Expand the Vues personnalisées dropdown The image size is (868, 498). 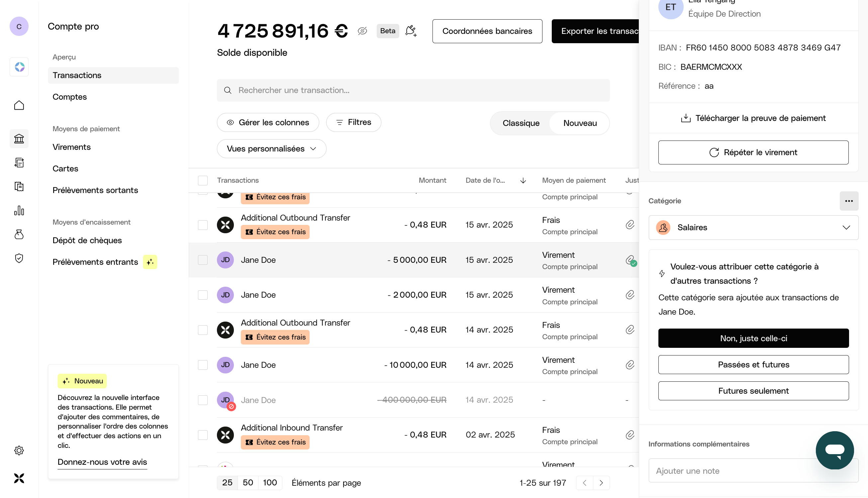271,149
